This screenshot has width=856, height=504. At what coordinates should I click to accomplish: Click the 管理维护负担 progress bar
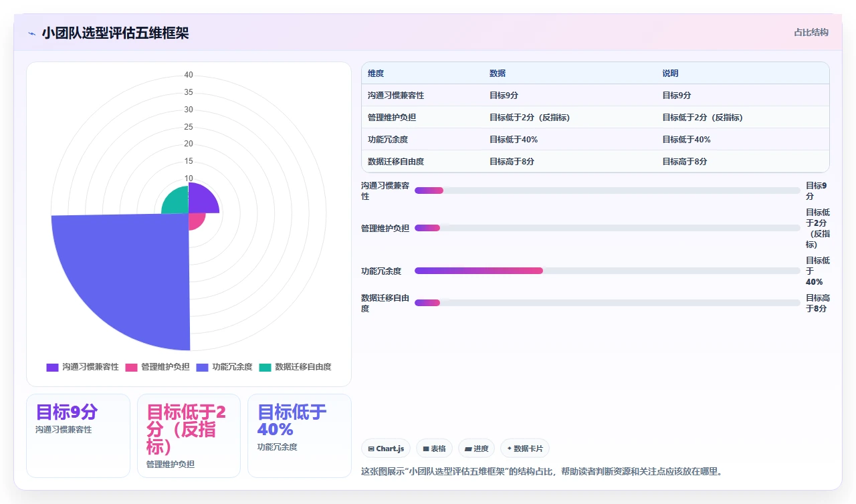607,228
